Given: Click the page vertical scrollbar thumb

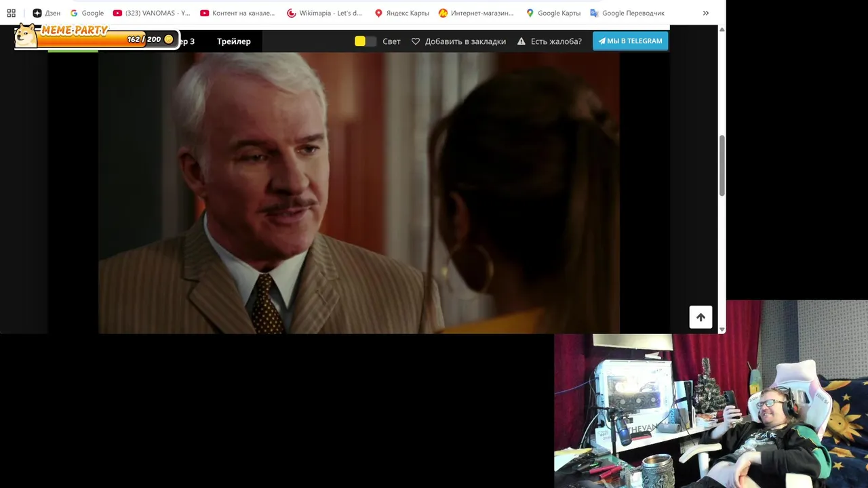Looking at the screenshot, I should pos(722,166).
